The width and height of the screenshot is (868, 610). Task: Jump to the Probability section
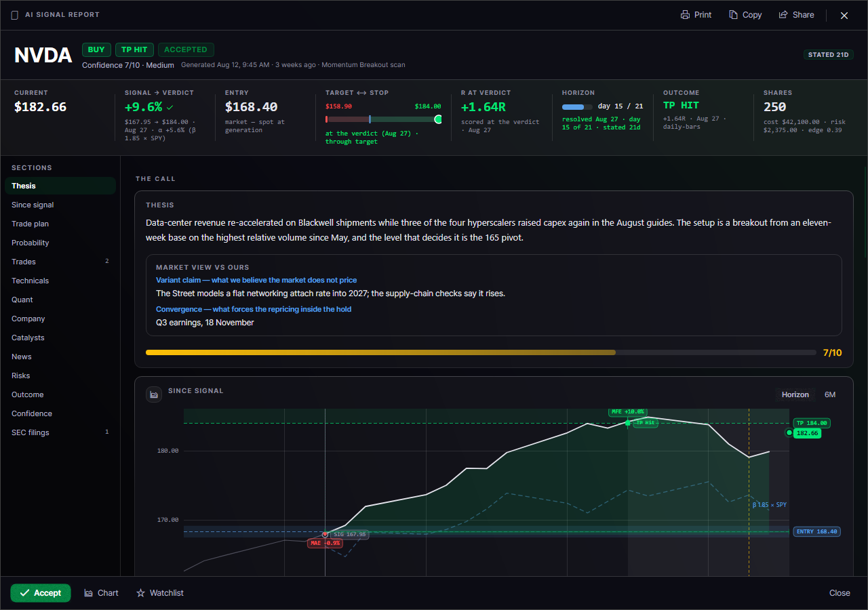click(60, 243)
